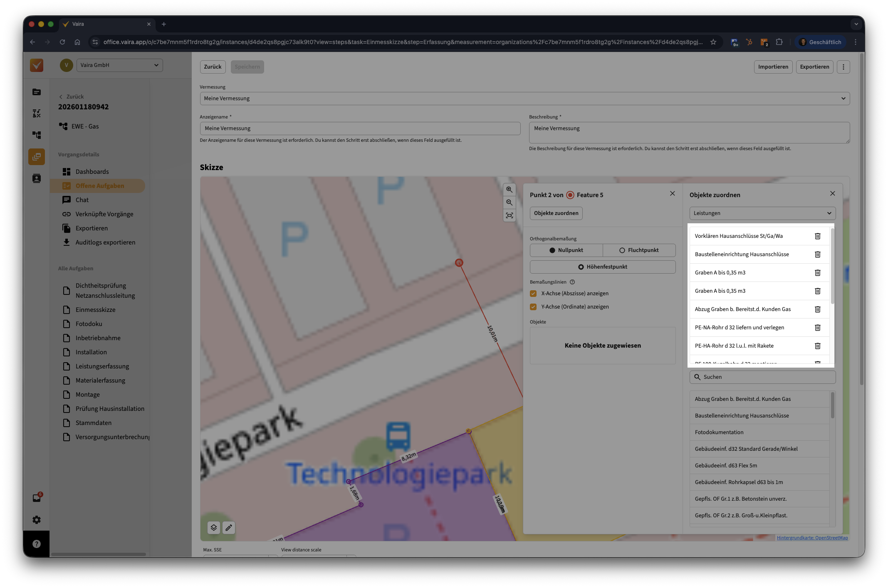Image resolution: width=888 pixels, height=588 pixels.
Task: Click the Bemaßungslinien help icon
Action: 572,282
